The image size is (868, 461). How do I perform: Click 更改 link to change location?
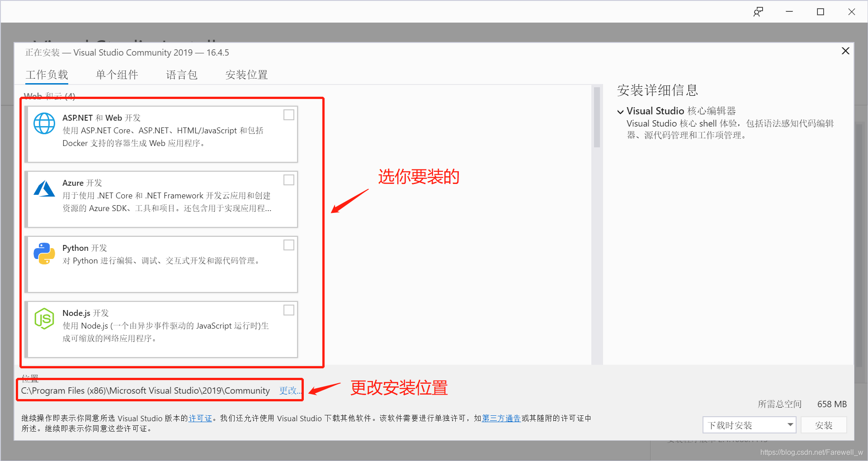(x=290, y=390)
